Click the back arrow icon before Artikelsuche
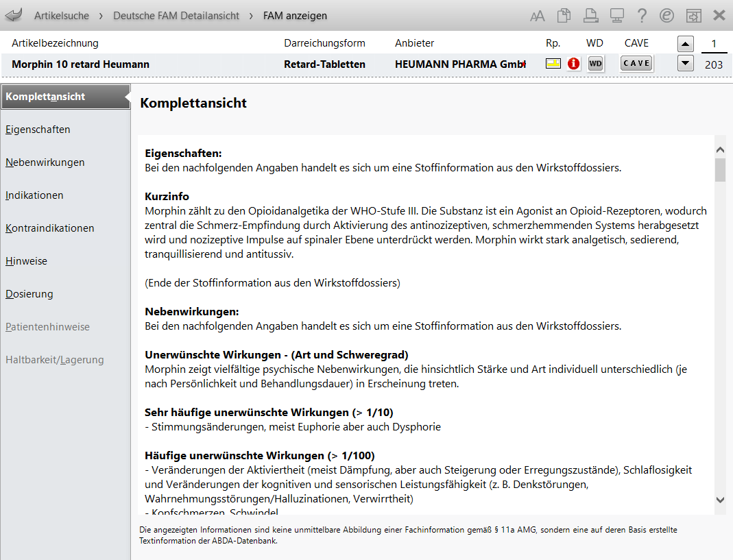 (x=14, y=15)
